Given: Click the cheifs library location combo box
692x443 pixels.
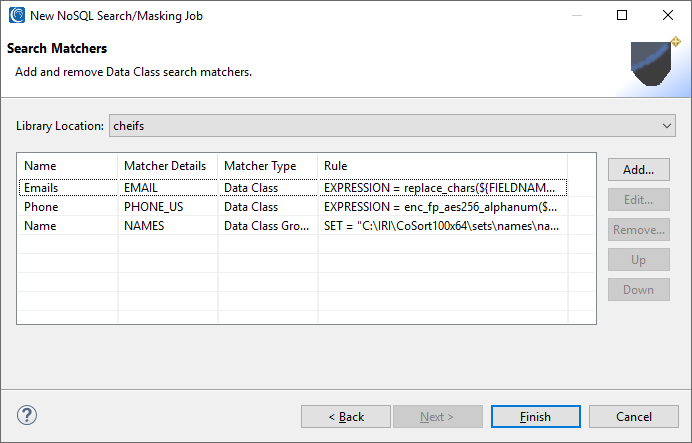Looking at the screenshot, I should [x=392, y=126].
